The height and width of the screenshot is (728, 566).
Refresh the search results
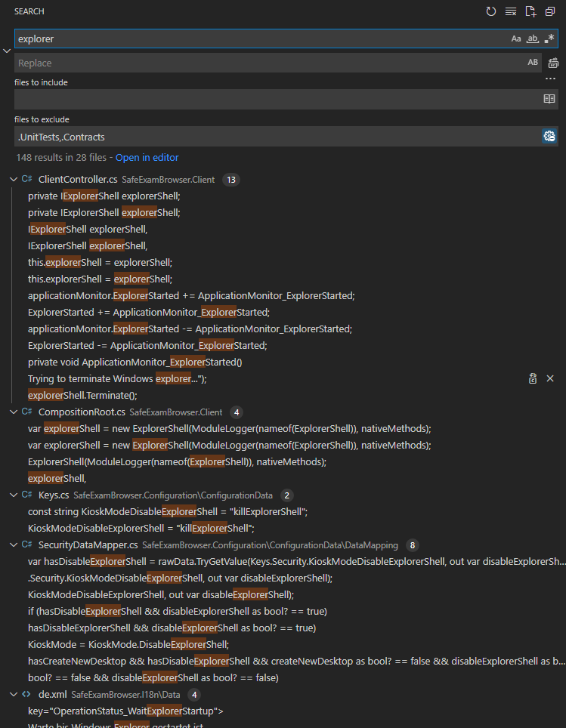click(490, 11)
